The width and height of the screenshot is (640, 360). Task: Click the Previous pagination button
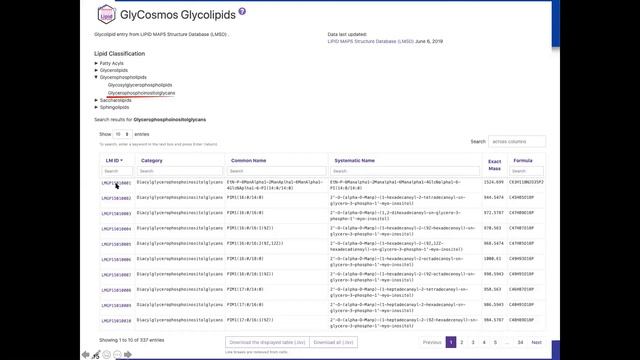[x=432, y=342]
